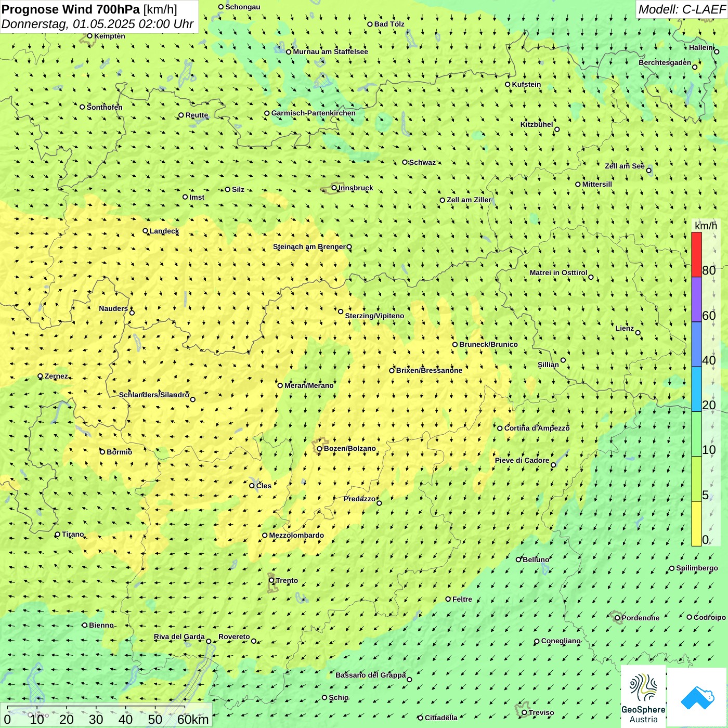Click the blue 40 km/h legend segment

tap(696, 344)
